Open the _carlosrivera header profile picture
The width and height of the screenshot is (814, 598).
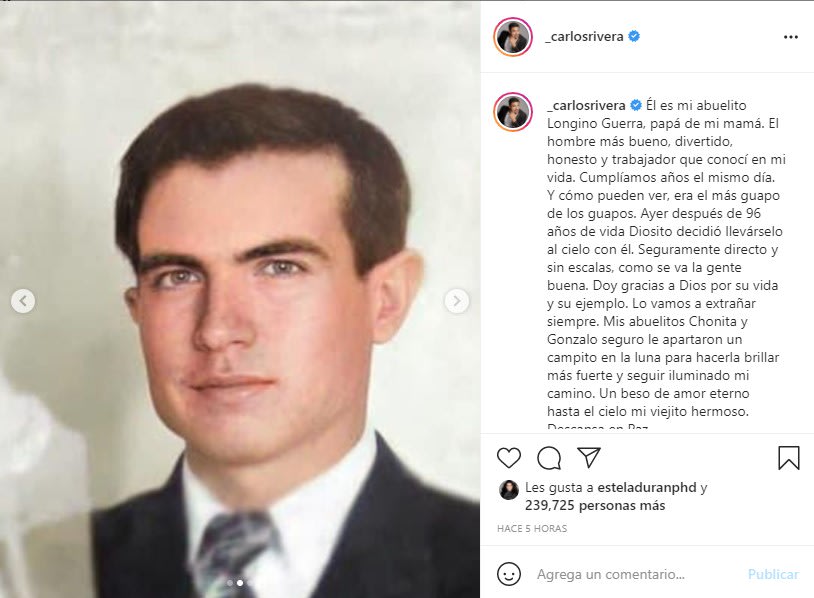pos(513,37)
